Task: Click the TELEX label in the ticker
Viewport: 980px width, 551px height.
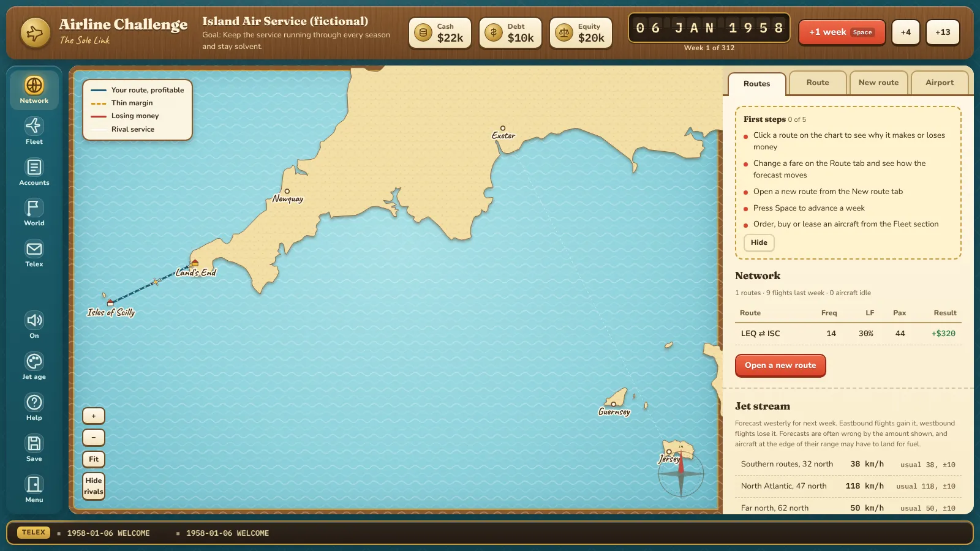Action: point(34,533)
